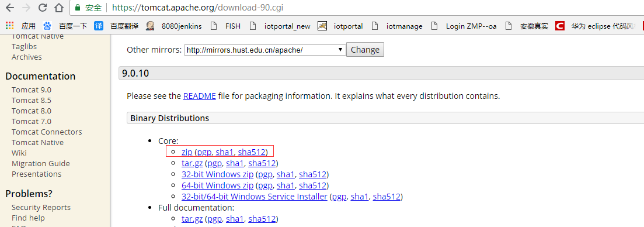Open the Baidu paw bookmark icon
Image resolution: width=644 pixels, height=227 pixels.
coord(47,26)
